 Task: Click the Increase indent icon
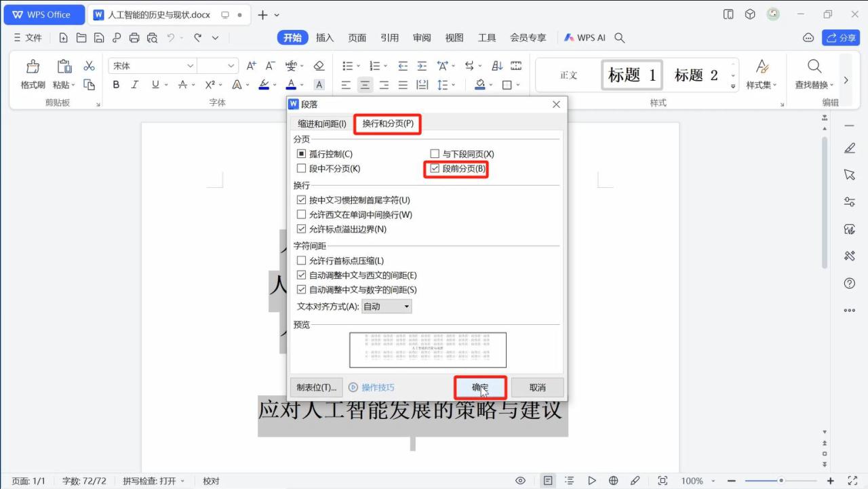pos(422,66)
